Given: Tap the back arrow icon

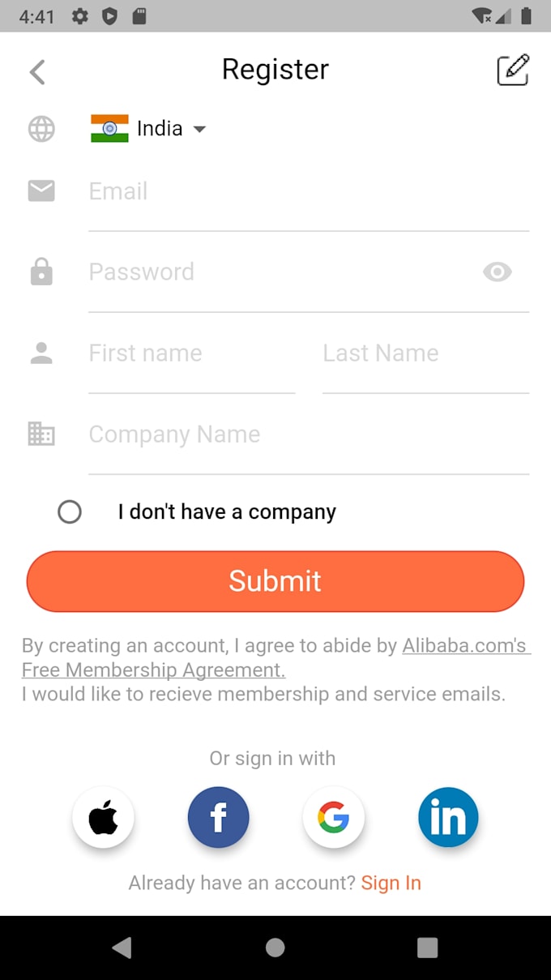Looking at the screenshot, I should point(37,71).
